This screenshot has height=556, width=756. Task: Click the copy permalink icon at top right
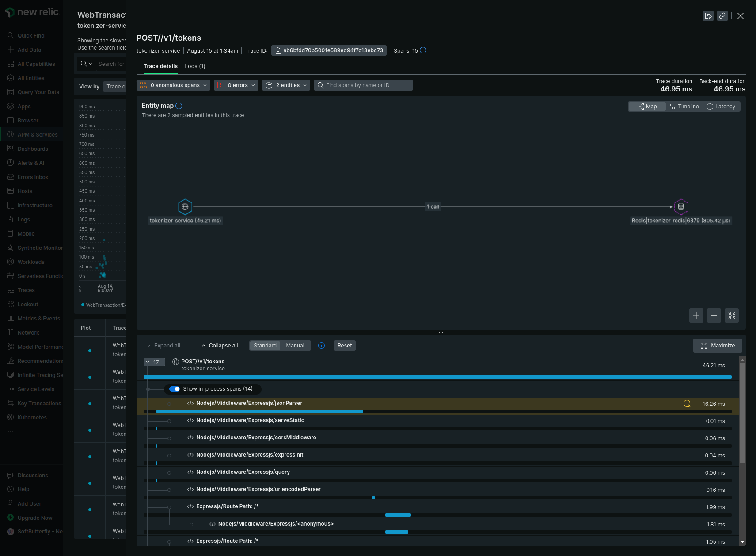pos(722,16)
